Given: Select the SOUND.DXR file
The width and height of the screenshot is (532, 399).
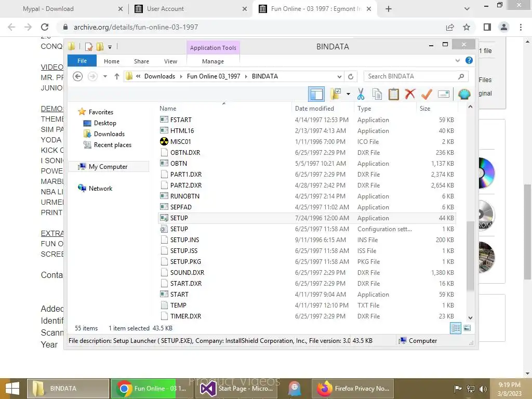Looking at the screenshot, I should (187, 272).
